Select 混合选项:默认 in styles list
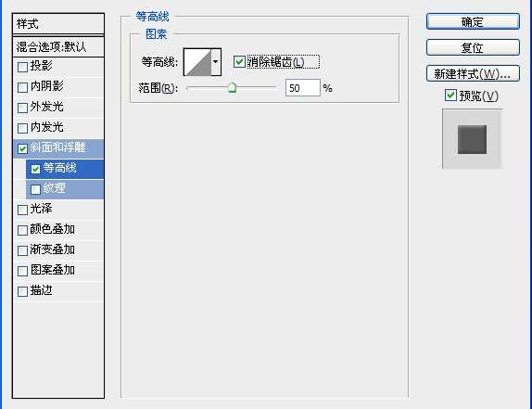The height and width of the screenshot is (409, 532). point(58,47)
